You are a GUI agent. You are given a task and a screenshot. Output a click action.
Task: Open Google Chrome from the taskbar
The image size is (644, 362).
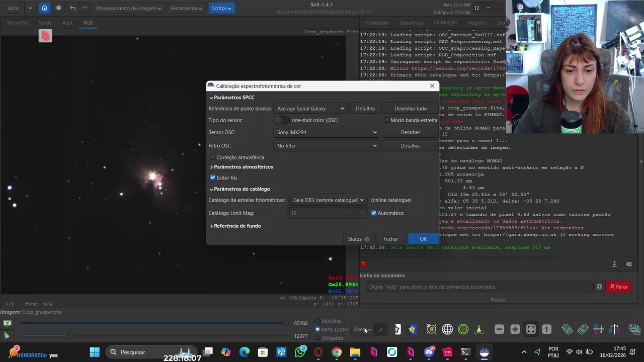(x=337, y=352)
